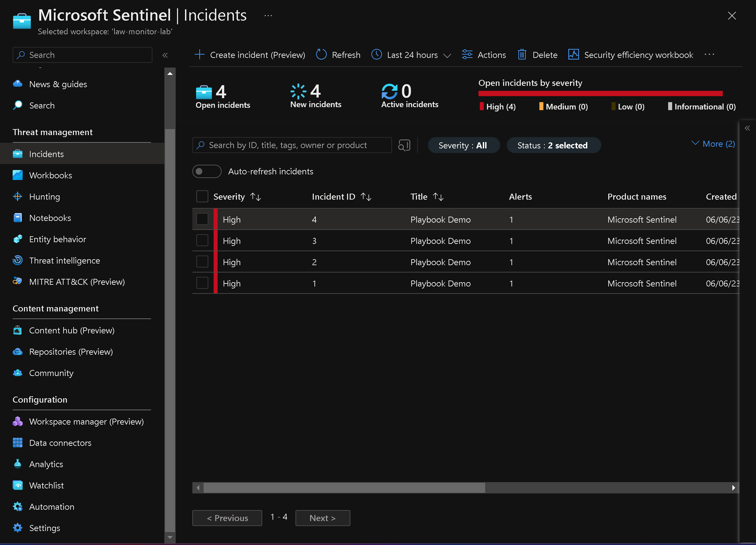
Task: Check the checkbox for incident ID 4
Action: tap(202, 219)
